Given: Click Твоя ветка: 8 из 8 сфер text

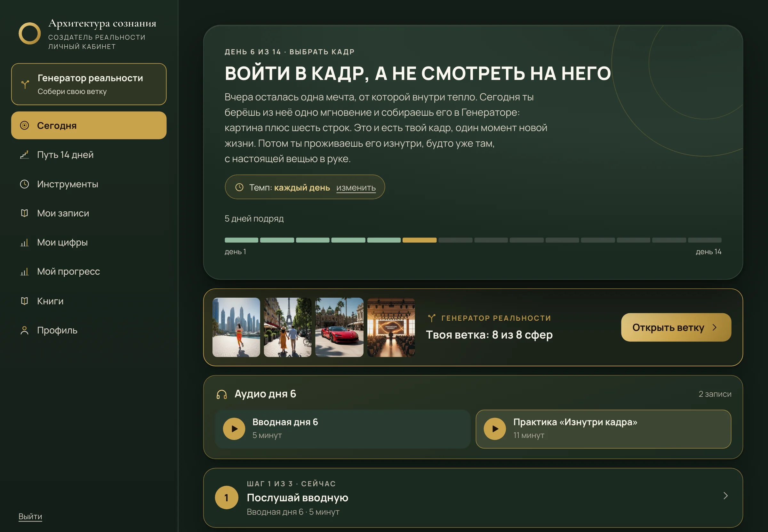Looking at the screenshot, I should 489,335.
